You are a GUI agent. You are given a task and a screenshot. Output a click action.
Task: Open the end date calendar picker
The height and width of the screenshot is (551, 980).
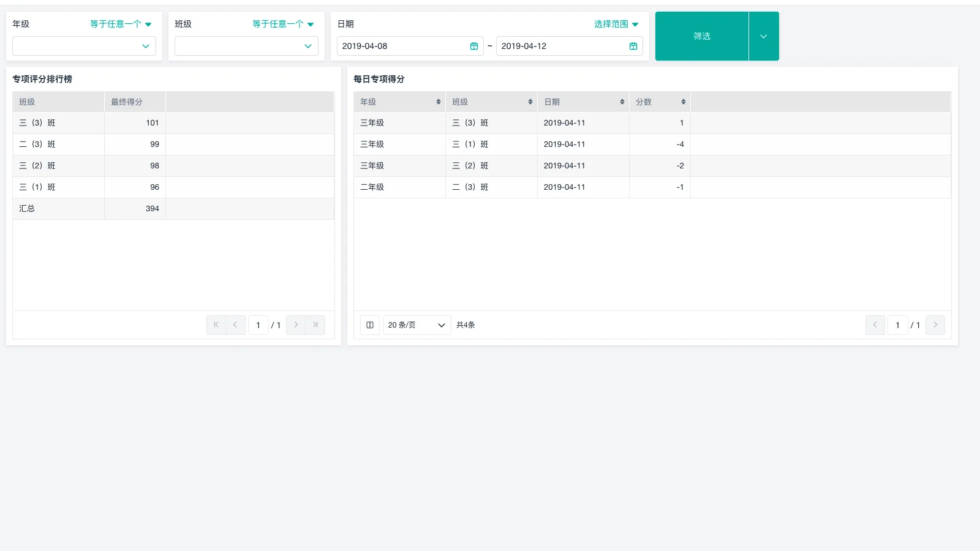pyautogui.click(x=633, y=45)
